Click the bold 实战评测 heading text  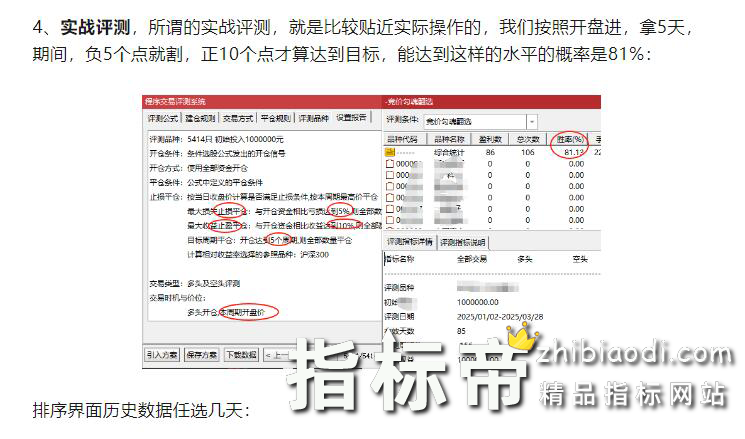(96, 28)
